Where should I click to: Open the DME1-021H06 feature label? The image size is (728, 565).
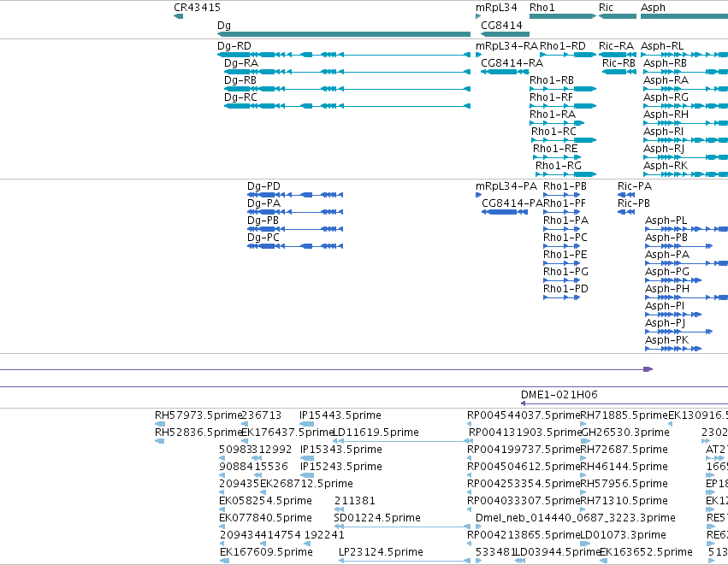click(x=559, y=395)
